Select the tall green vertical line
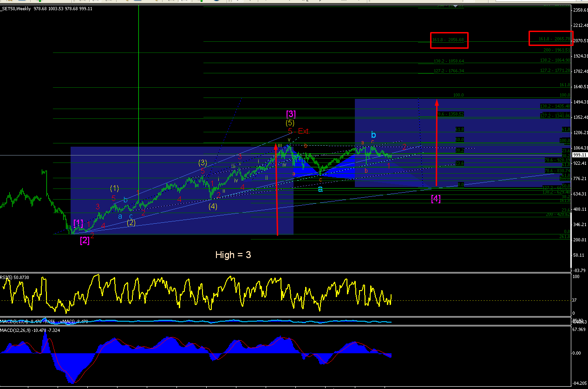This screenshot has width=588, height=389. 138,102
